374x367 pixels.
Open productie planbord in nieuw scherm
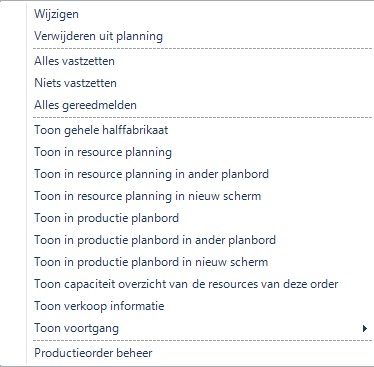[x=200, y=262]
